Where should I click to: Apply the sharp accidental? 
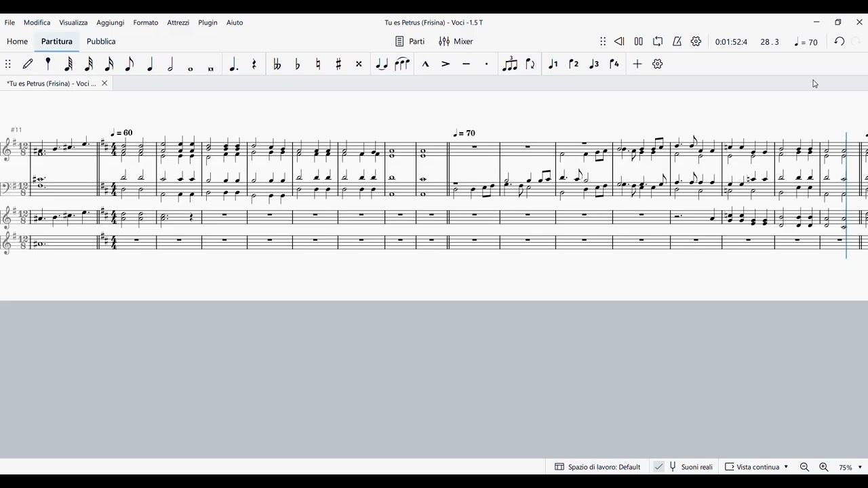pyautogui.click(x=338, y=64)
